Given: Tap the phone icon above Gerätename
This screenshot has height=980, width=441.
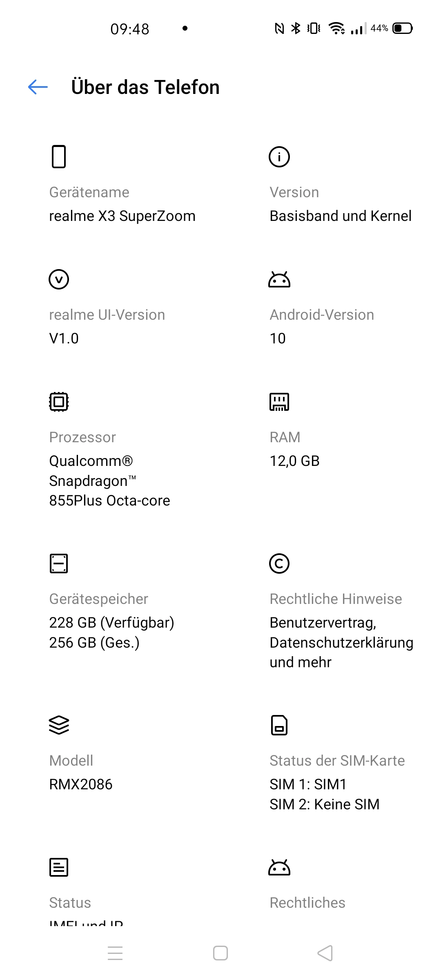Looking at the screenshot, I should click(59, 156).
